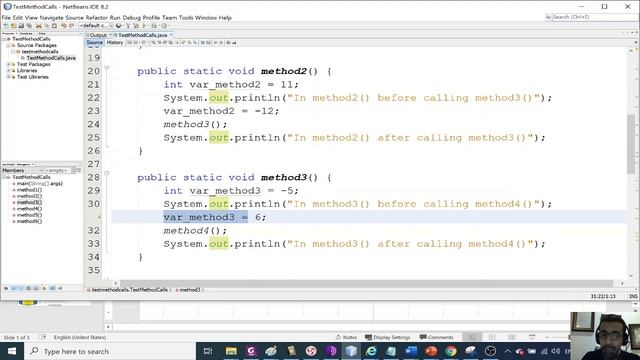
Task: Open the Refactor menu
Action: [x=97, y=18]
